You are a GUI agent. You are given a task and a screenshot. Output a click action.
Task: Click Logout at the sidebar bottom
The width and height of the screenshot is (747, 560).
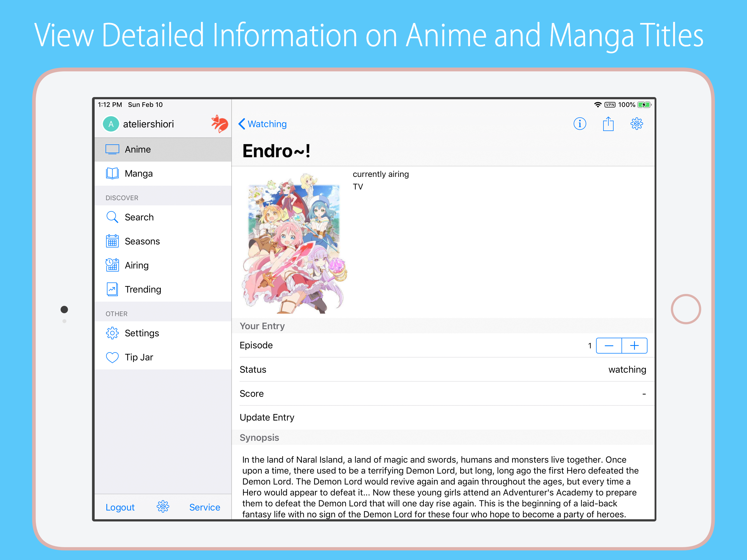(120, 507)
